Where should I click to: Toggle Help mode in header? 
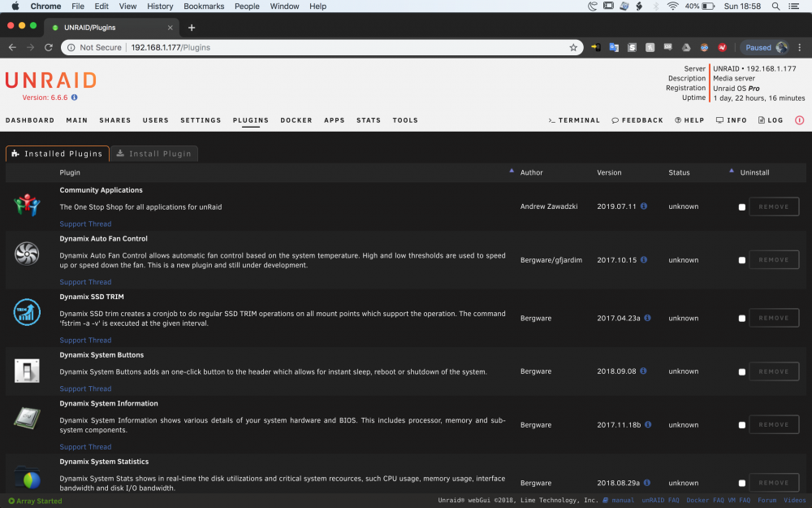[x=689, y=120]
